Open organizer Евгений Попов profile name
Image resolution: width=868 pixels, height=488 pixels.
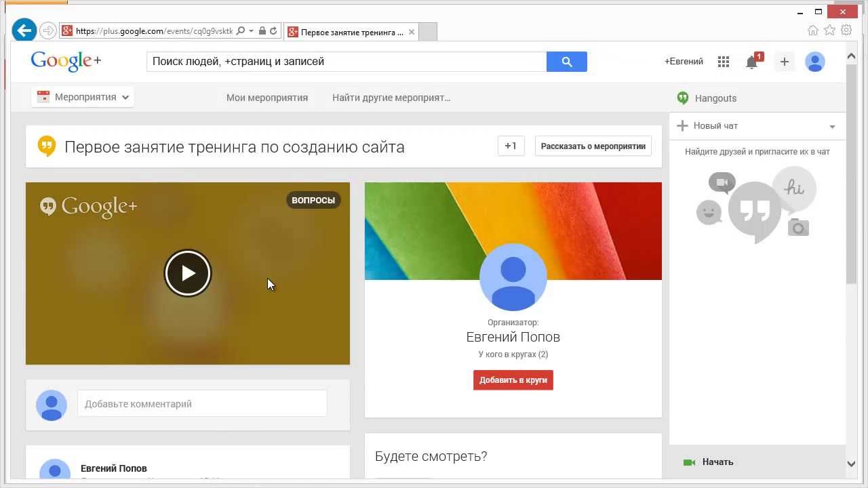pos(513,337)
